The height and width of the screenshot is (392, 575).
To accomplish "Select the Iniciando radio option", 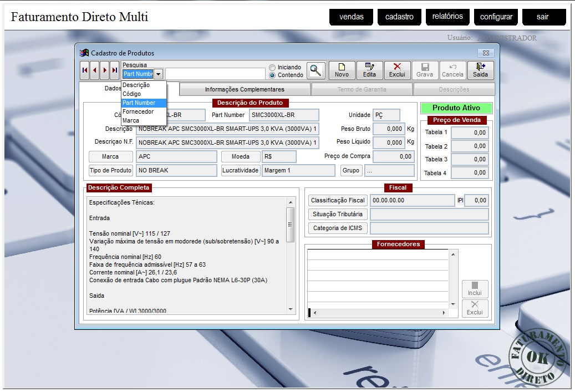I will 272,67.
